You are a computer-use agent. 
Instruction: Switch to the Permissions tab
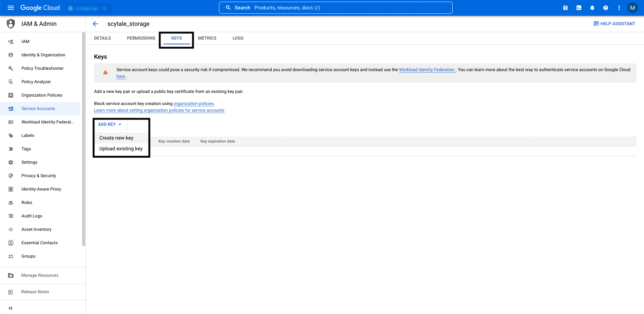(141, 38)
